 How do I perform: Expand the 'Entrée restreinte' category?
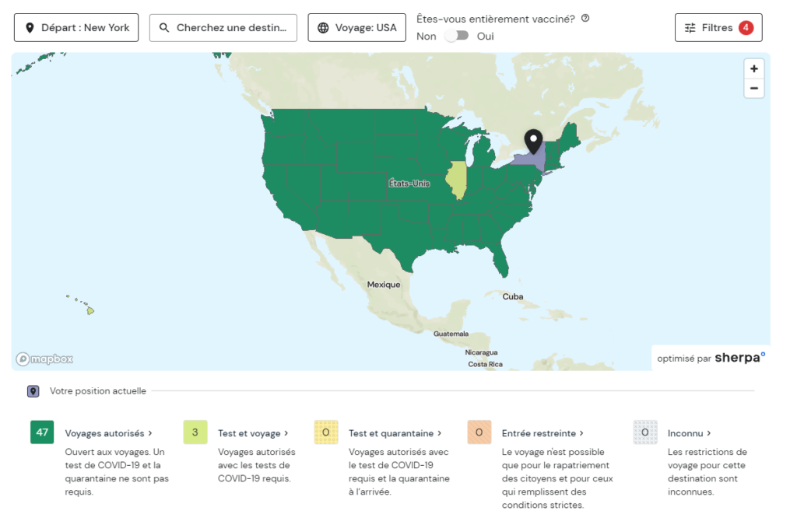(x=542, y=433)
